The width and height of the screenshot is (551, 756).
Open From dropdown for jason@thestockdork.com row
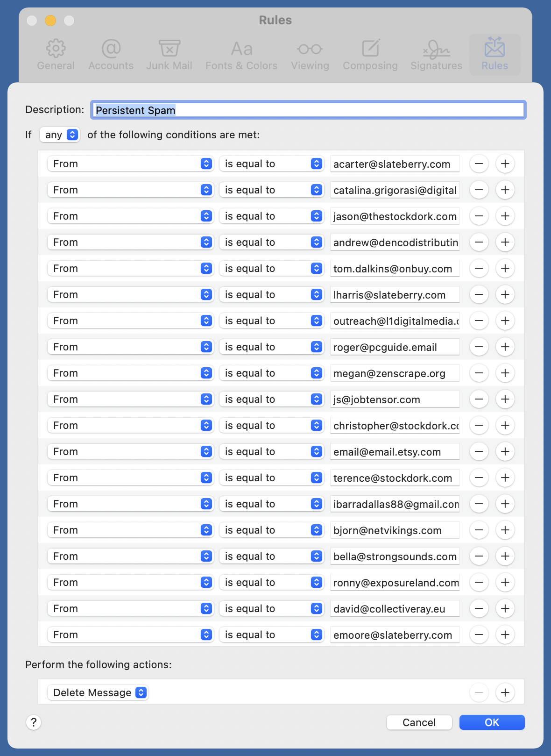[x=130, y=216]
